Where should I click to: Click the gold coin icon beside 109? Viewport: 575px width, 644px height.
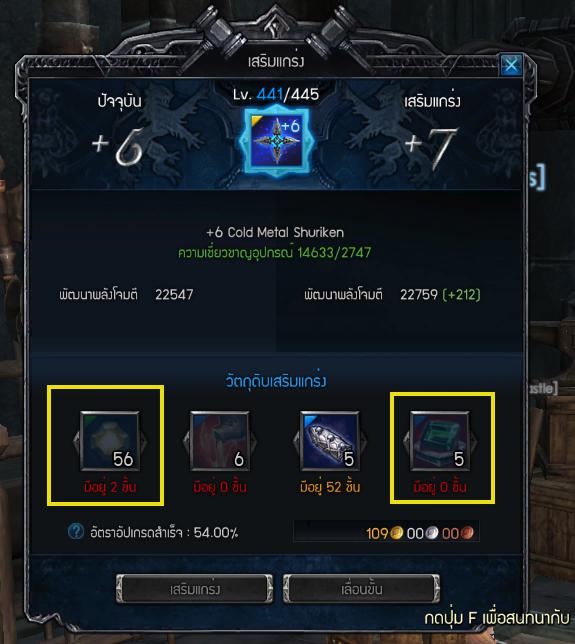click(x=396, y=533)
